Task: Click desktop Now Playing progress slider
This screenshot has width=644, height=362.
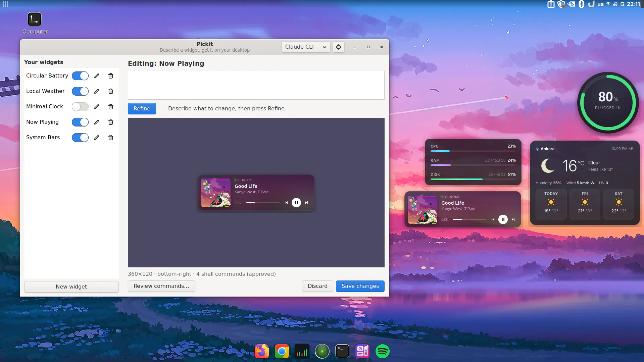Action: pyautogui.click(x=469, y=219)
